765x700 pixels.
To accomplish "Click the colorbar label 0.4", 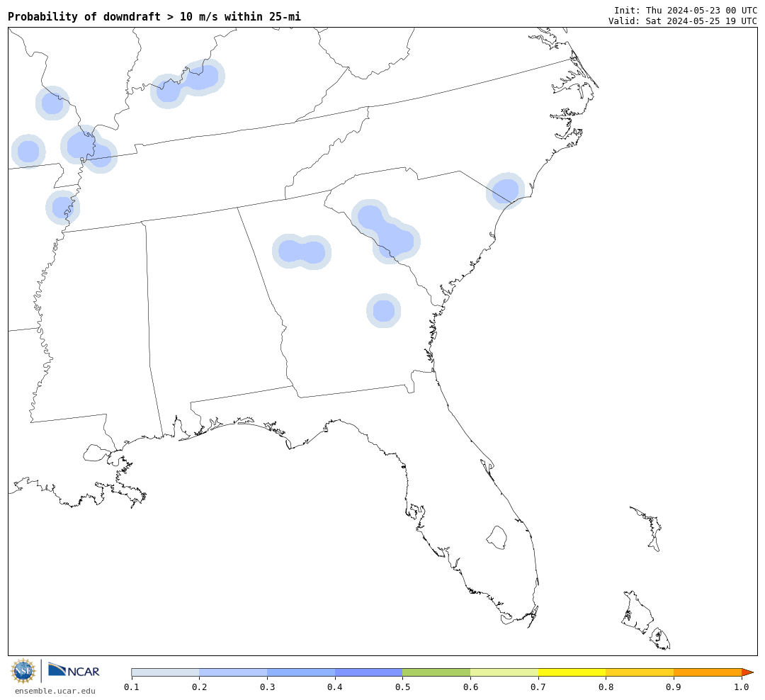I will point(335,687).
